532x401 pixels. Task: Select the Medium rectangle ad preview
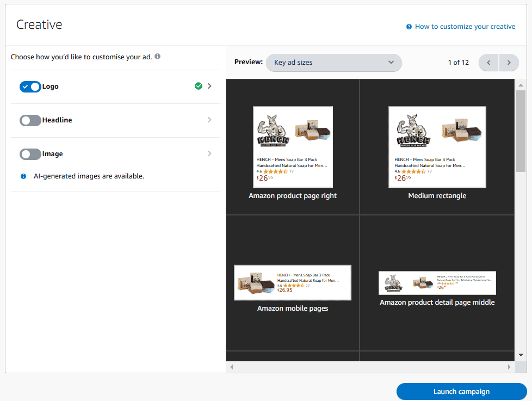[x=437, y=147]
